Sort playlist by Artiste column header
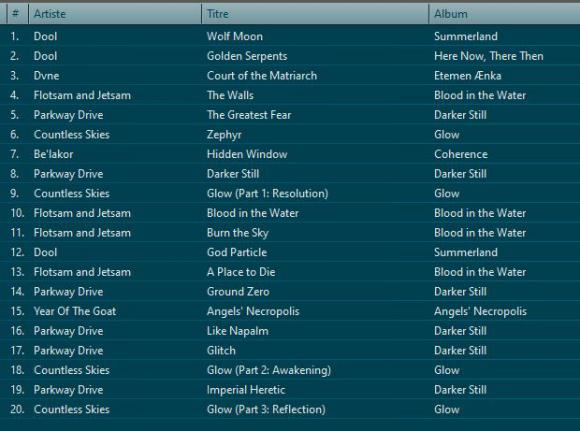Screen dimensions: 580x431 pyautogui.click(x=115, y=14)
